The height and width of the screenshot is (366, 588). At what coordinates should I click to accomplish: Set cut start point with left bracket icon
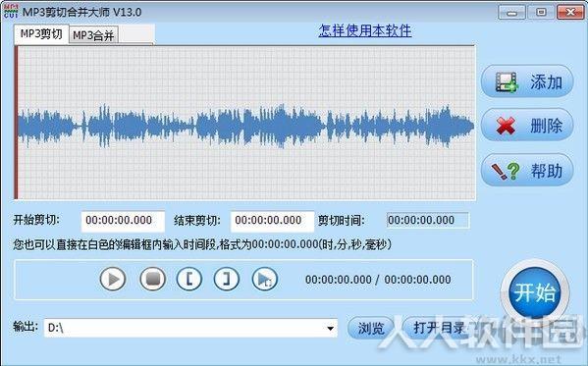[189, 279]
